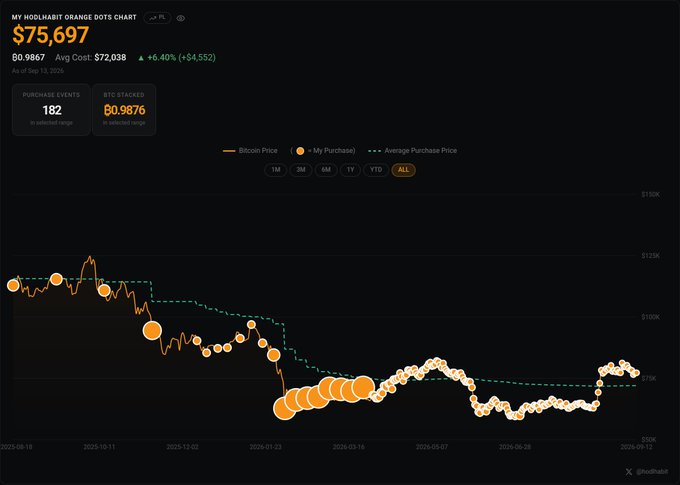Click the Purchase Events card
Image resolution: width=680 pixels, height=485 pixels.
51,110
